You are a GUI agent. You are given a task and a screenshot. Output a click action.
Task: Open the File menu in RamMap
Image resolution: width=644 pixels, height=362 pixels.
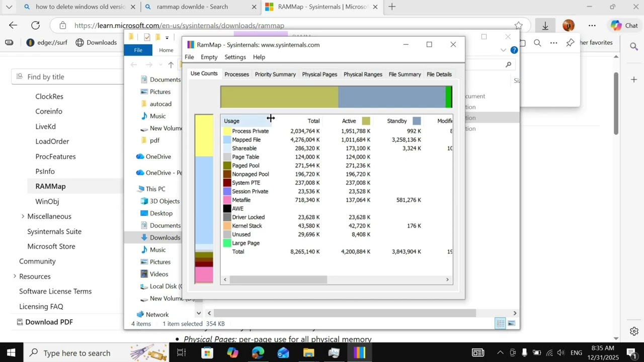(x=189, y=57)
